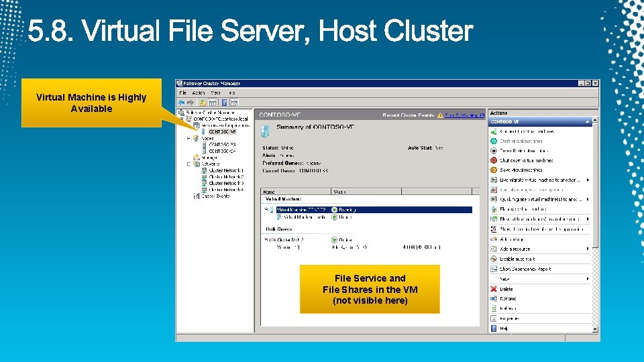
Task: Click the red Shut down virtual machines icon
Action: pyautogui.click(x=494, y=160)
